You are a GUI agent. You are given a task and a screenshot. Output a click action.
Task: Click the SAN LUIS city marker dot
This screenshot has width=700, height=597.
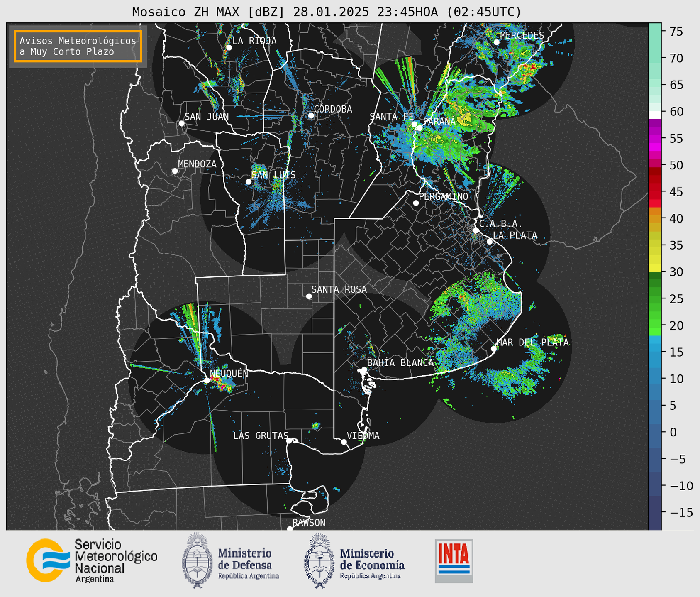249,181
